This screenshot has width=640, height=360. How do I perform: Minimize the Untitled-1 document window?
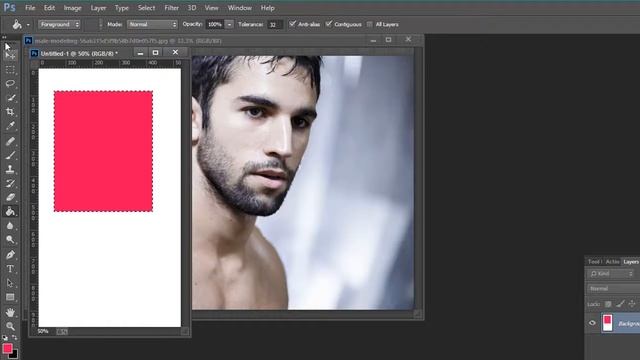tap(140, 53)
